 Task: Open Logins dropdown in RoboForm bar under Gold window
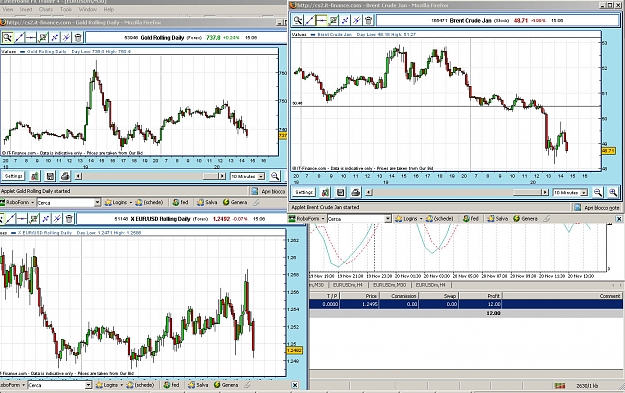pyautogui.click(x=118, y=202)
